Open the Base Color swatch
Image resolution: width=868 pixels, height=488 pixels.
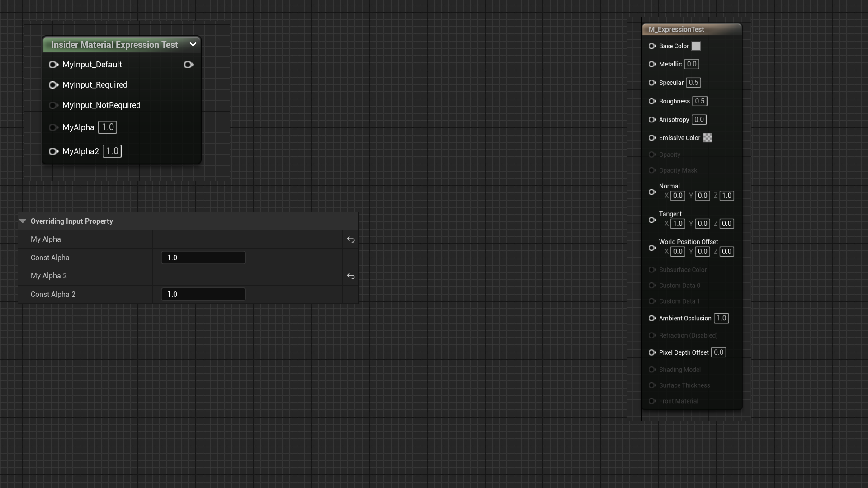point(696,46)
